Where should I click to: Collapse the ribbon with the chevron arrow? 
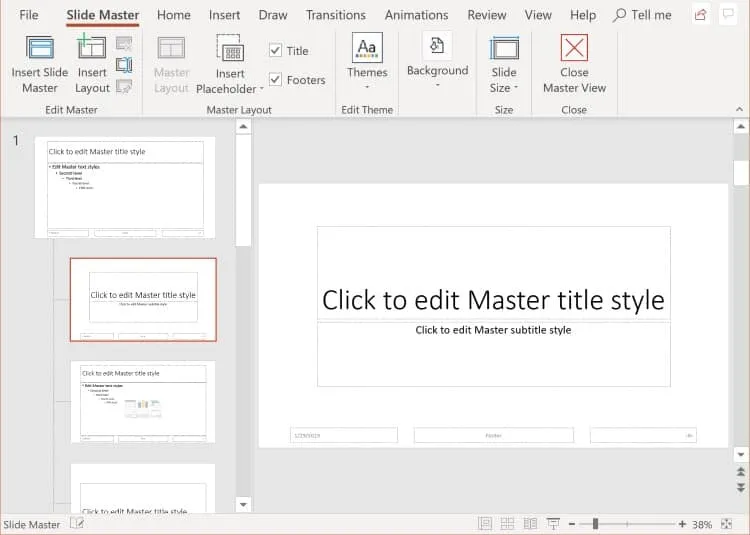[739, 109]
